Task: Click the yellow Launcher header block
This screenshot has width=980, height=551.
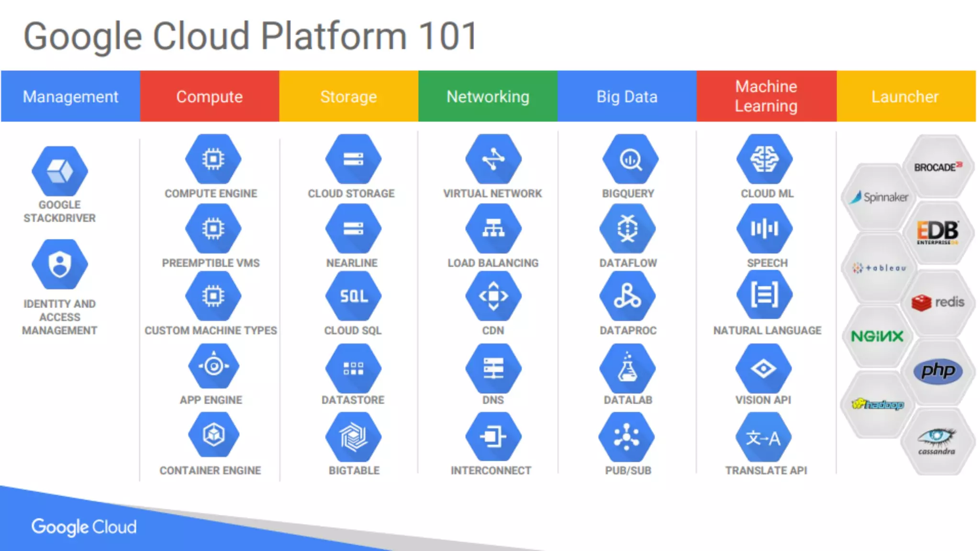Action: pyautogui.click(x=905, y=97)
